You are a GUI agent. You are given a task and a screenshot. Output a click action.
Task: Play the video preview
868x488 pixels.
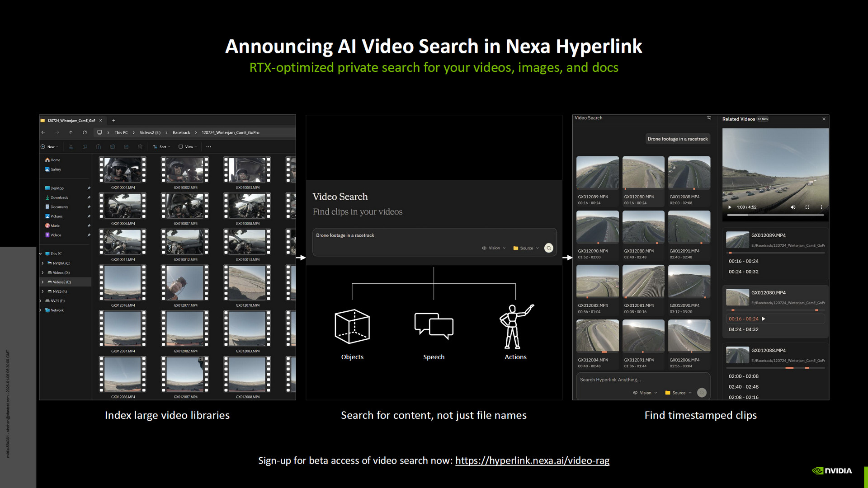tap(729, 207)
